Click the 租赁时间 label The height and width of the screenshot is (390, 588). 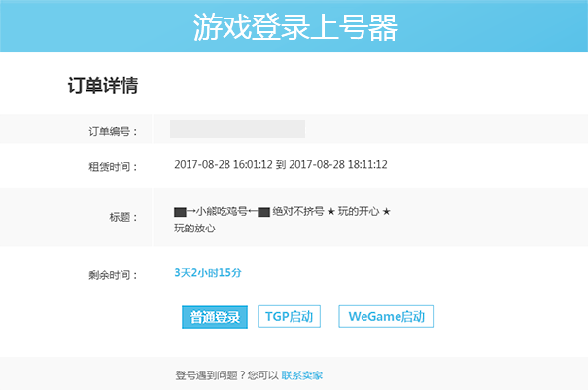point(112,166)
